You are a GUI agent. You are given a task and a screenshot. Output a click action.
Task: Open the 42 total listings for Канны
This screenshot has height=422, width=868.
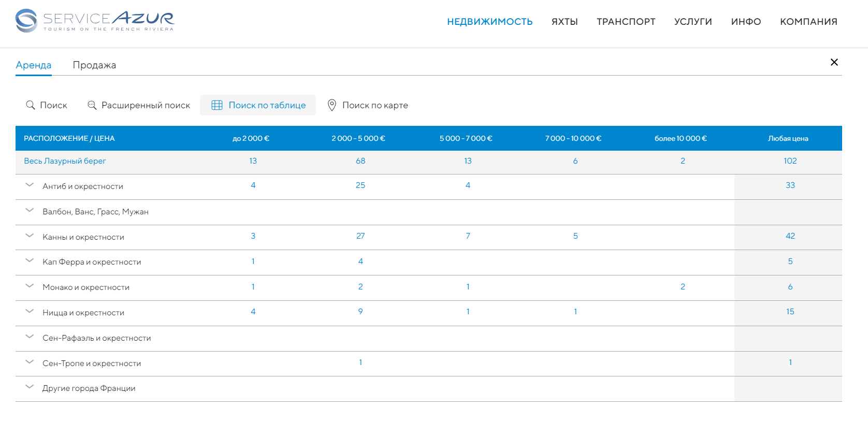(x=790, y=236)
